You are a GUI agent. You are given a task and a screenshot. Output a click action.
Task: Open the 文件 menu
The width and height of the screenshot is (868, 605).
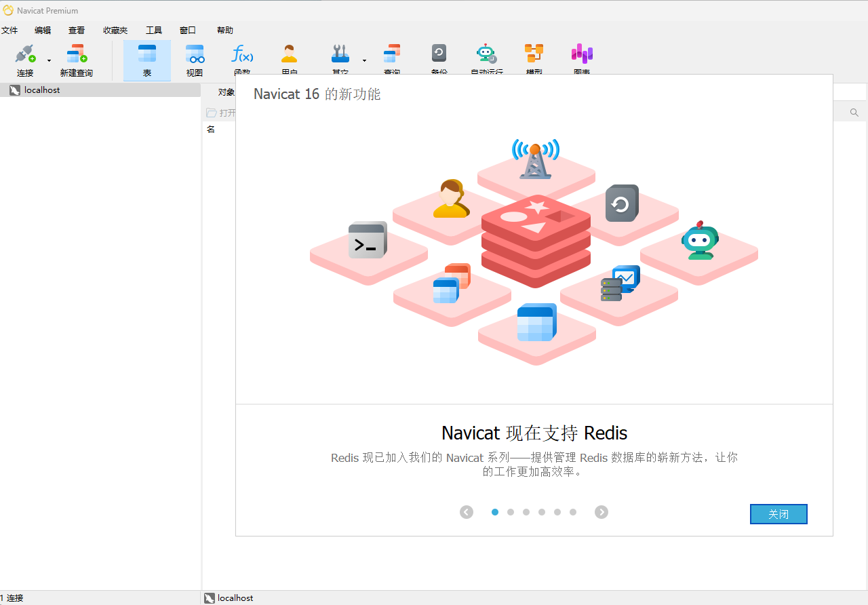click(9, 31)
